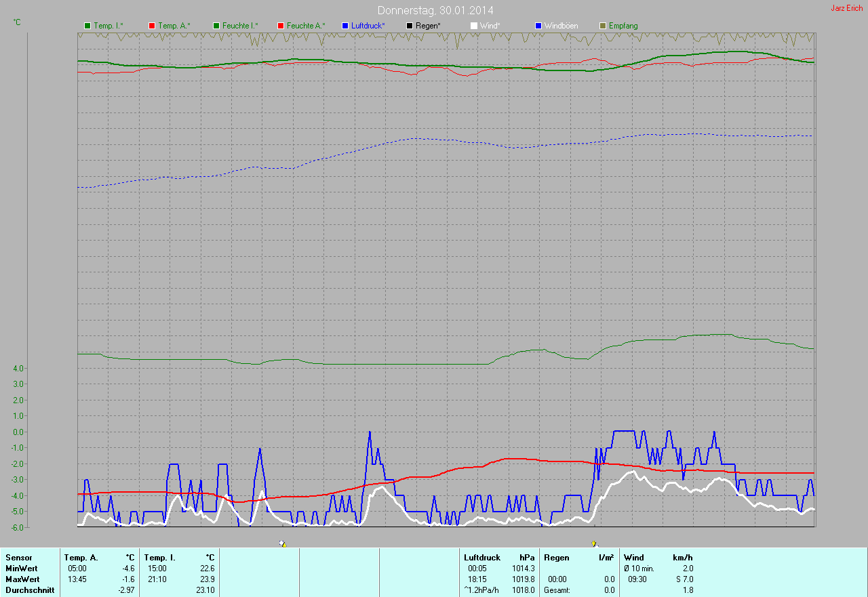Screen dimensions: 868x597
Task: Click the 15:00 indoor minimum time
Action: (x=157, y=569)
